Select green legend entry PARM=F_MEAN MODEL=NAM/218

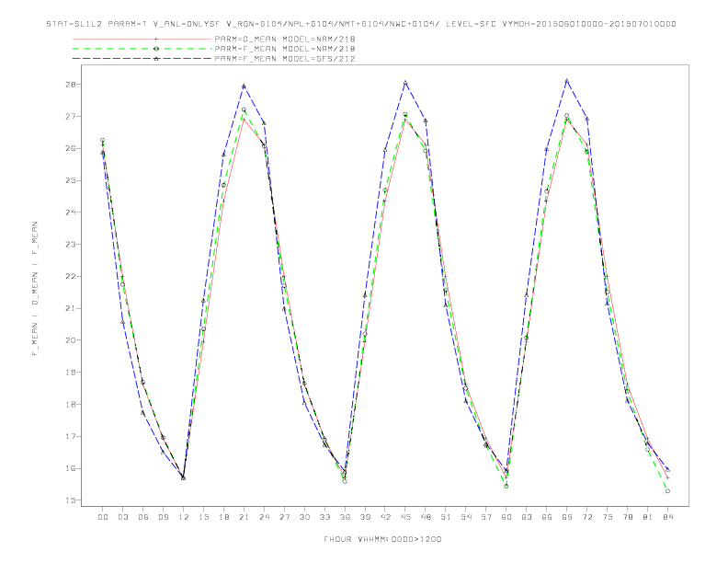click(285, 49)
